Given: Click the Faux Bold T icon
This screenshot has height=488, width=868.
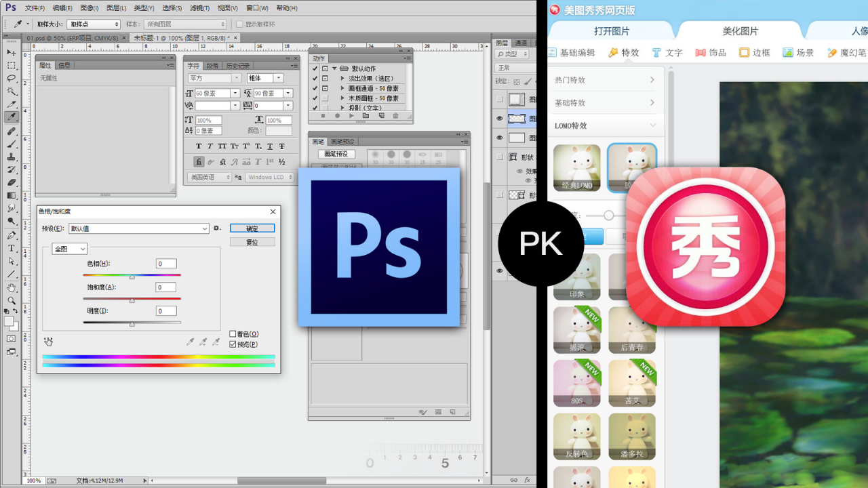Looking at the screenshot, I should point(199,146).
